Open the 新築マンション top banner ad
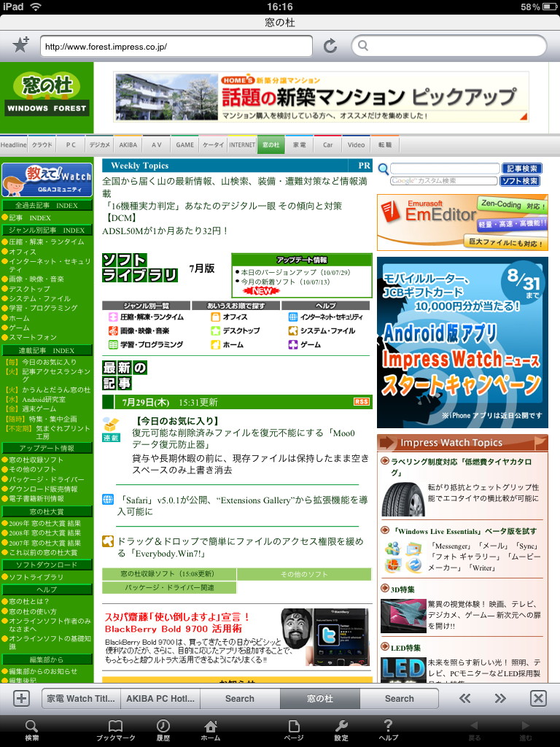 pos(321,97)
